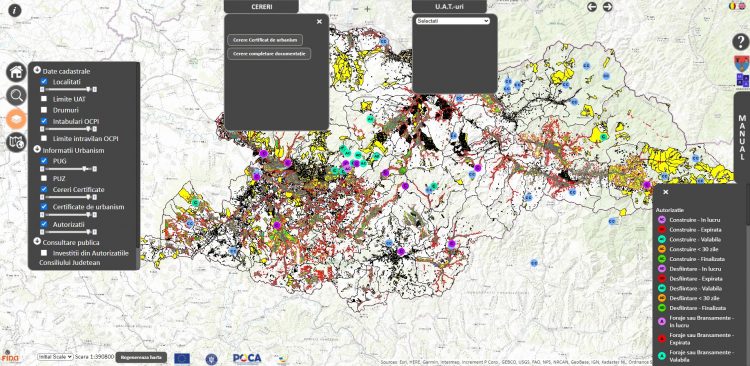
Task: Click Cerere completare documentatie button
Action: (269, 54)
